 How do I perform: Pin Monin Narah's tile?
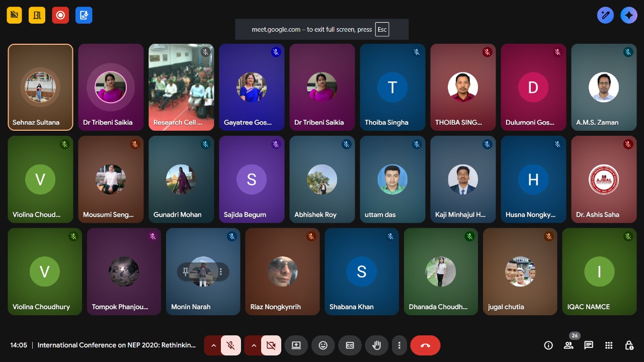186,272
